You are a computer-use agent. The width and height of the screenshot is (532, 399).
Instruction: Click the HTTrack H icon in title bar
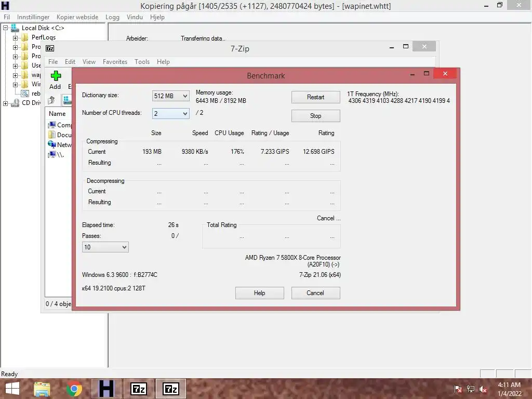coord(5,5)
